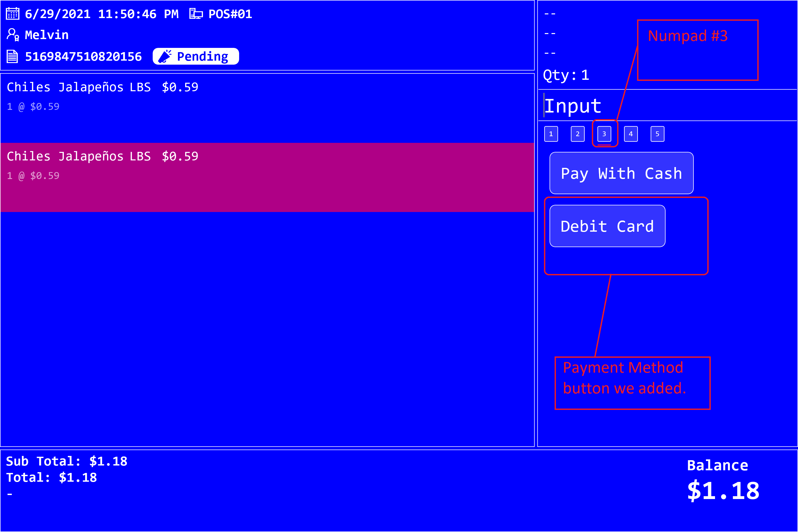Click the cashier user icon beside Melvin
This screenshot has height=532, width=798.
tap(13, 35)
